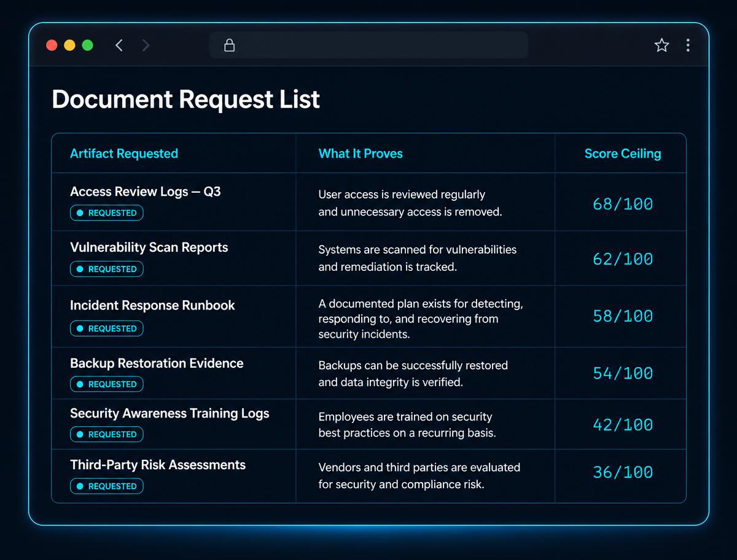737x560 pixels.
Task: Click the Artifact Requested column header
Action: click(x=124, y=154)
